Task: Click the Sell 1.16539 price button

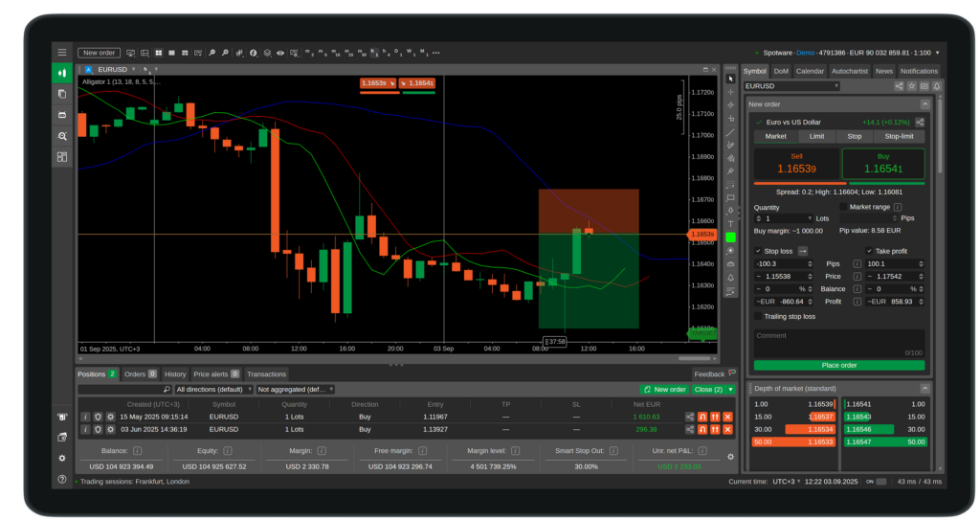Action: [796, 163]
